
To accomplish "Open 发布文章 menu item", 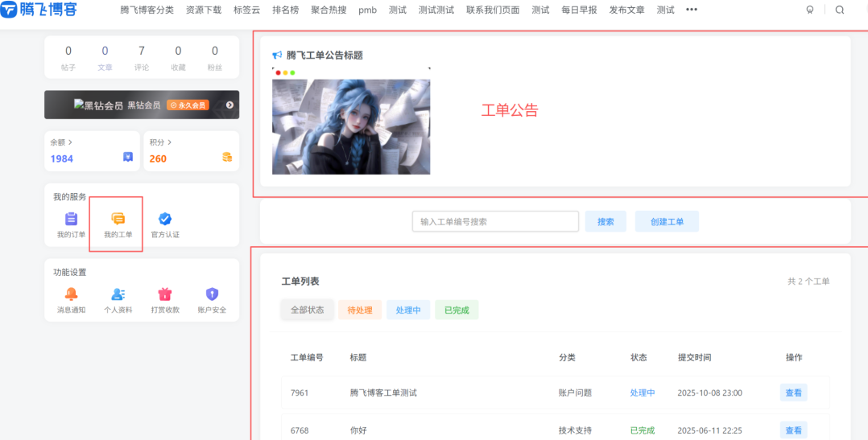I will (x=627, y=10).
